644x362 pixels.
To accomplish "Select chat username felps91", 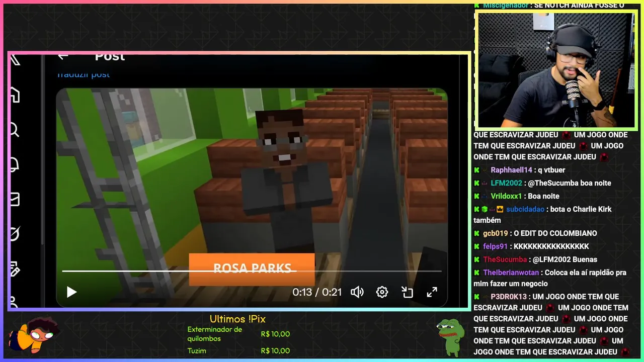I will coord(496,246).
